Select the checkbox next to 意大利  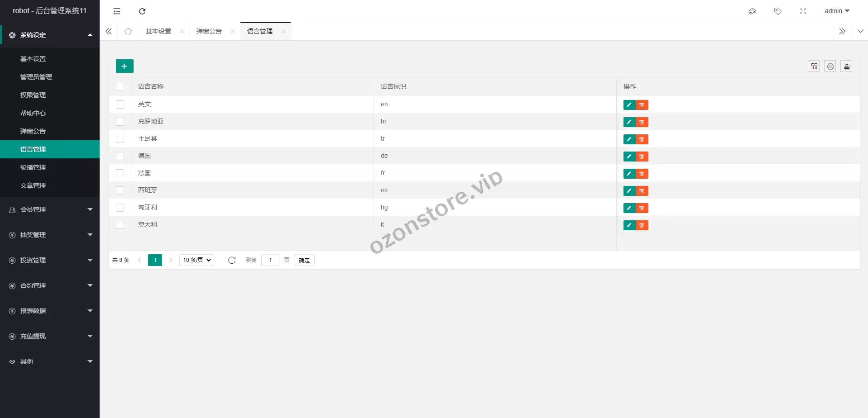[120, 225]
